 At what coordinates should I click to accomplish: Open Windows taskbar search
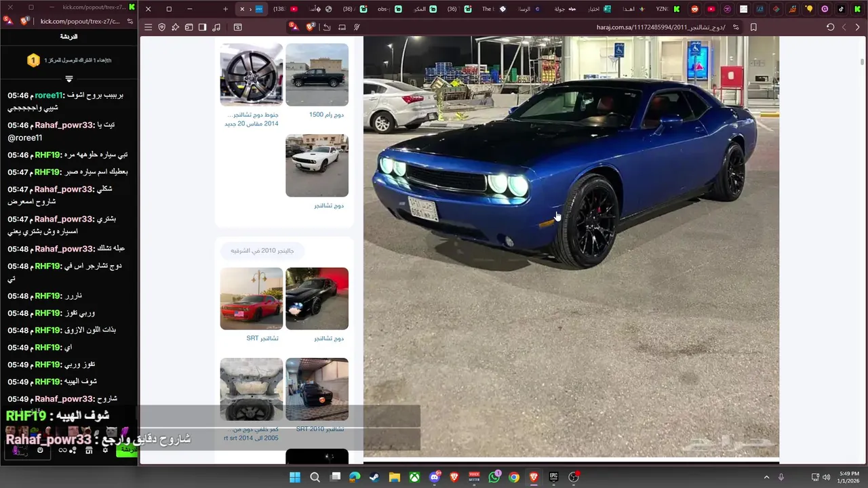click(x=315, y=477)
